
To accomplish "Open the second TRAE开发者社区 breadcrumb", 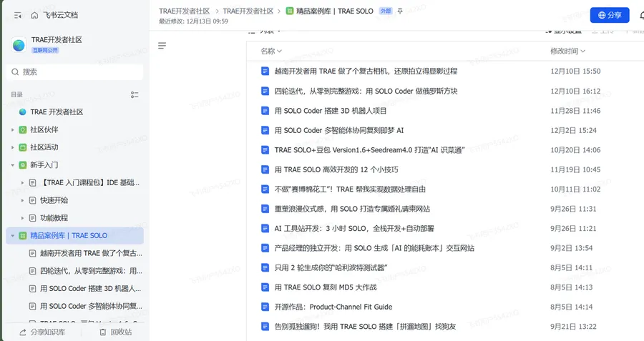I will click(248, 11).
